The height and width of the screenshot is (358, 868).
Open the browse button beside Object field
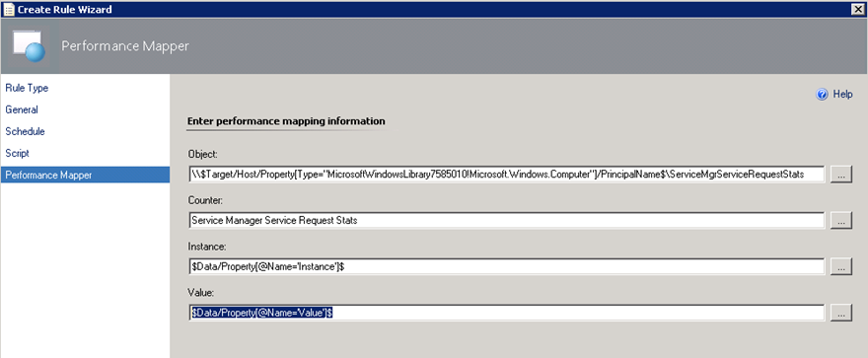click(x=840, y=175)
